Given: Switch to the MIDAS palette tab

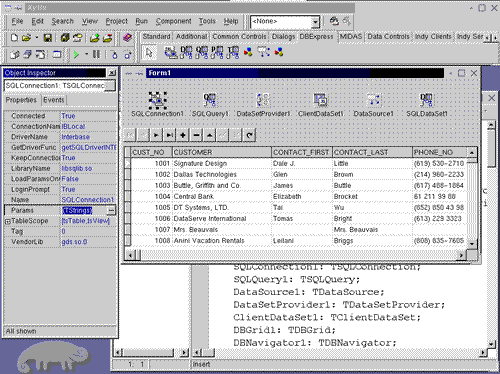Looking at the screenshot, I should coord(351,37).
